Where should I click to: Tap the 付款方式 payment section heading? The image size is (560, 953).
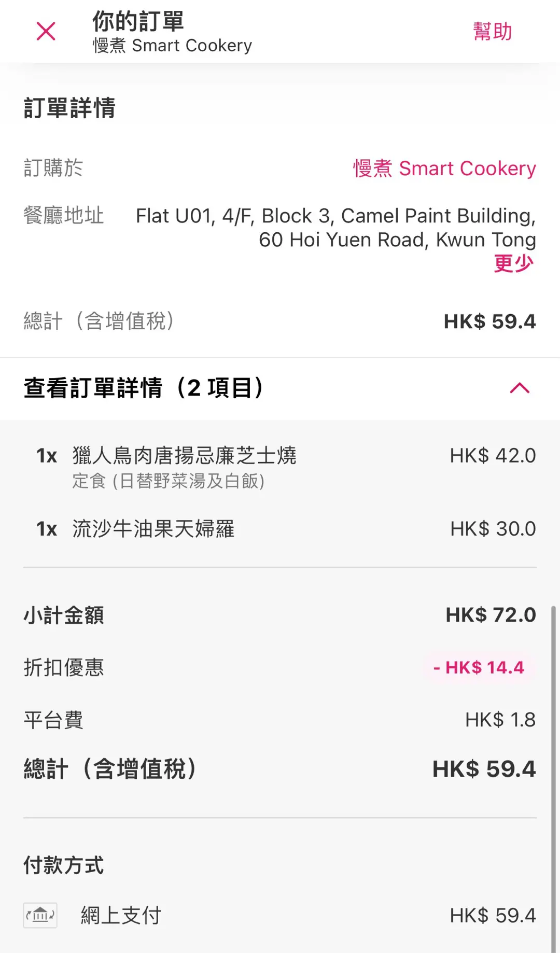coord(64,865)
